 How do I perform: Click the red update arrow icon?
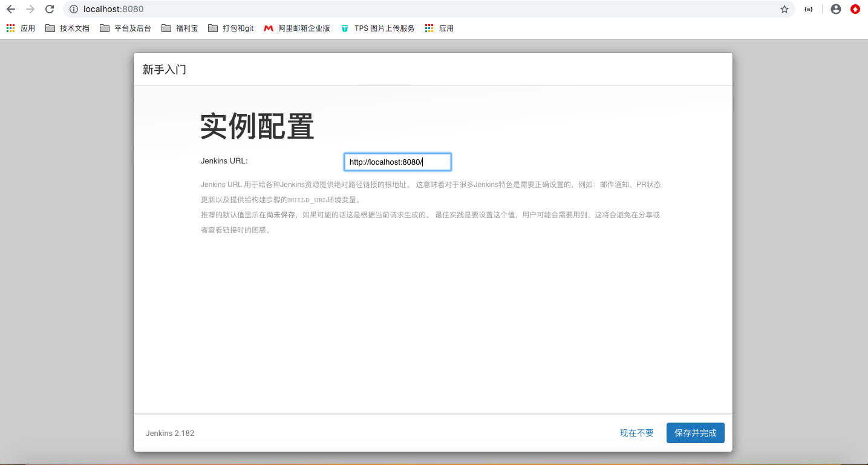855,9
